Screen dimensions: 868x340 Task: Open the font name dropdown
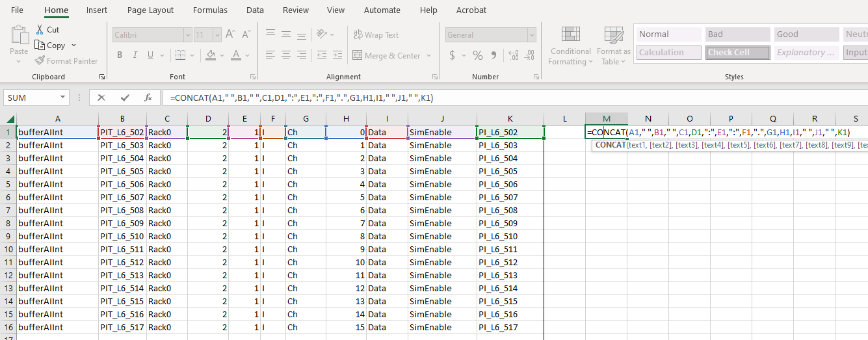click(x=187, y=35)
